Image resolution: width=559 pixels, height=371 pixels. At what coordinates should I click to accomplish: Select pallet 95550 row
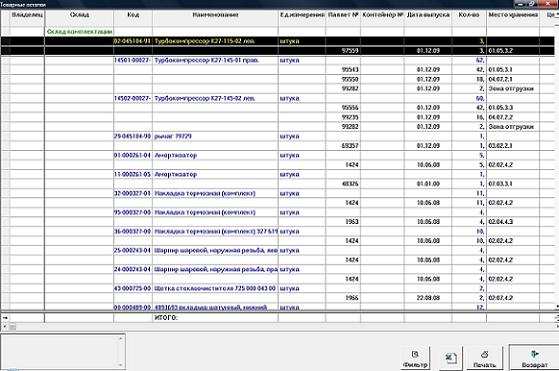(278, 79)
